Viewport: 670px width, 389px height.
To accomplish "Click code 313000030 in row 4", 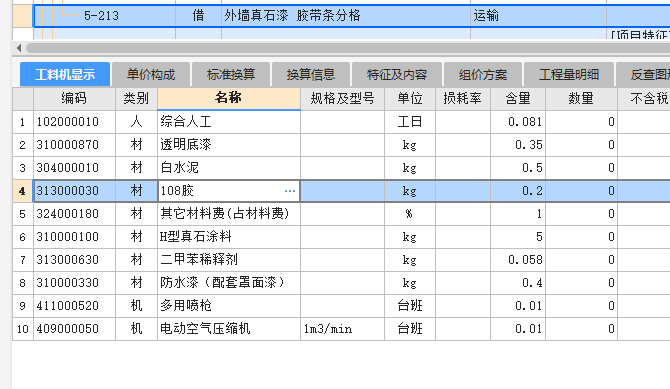I will [x=74, y=191].
